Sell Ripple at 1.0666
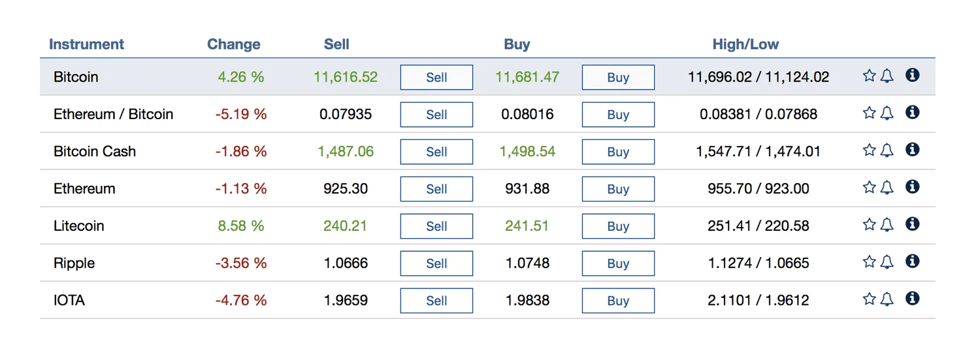 (x=436, y=264)
